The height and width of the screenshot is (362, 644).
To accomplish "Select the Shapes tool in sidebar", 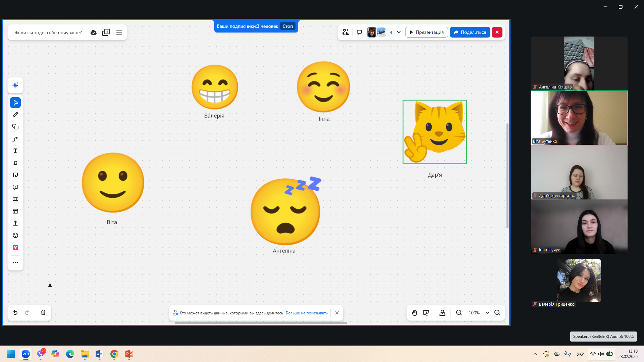I will [15, 127].
